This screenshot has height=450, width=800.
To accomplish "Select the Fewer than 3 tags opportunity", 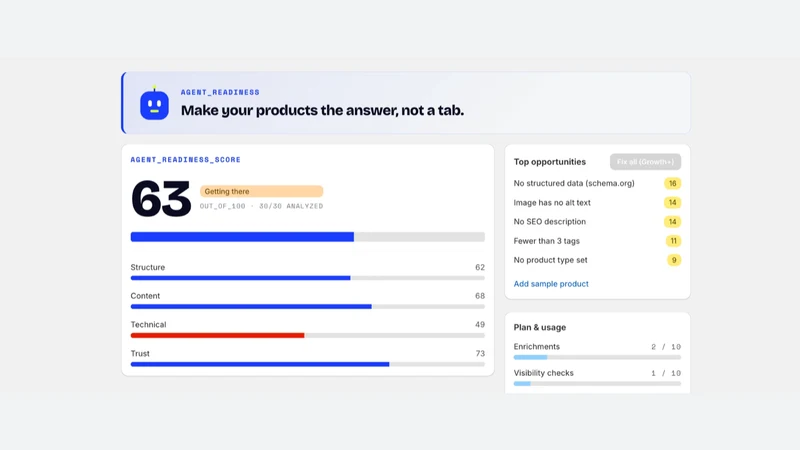I will (x=597, y=241).
